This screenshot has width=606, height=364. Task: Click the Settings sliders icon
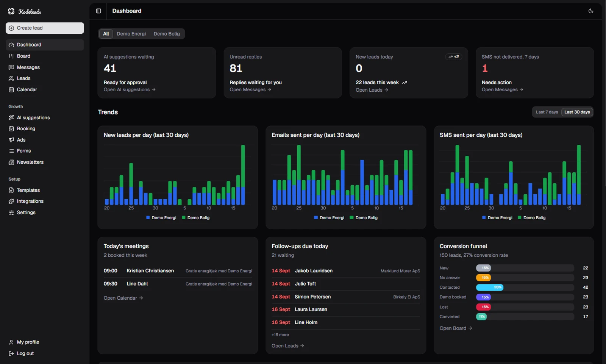pos(11,212)
